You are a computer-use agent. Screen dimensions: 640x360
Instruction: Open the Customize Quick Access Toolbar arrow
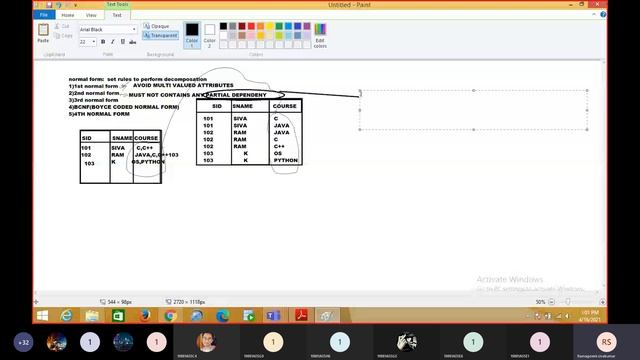[x=76, y=5]
